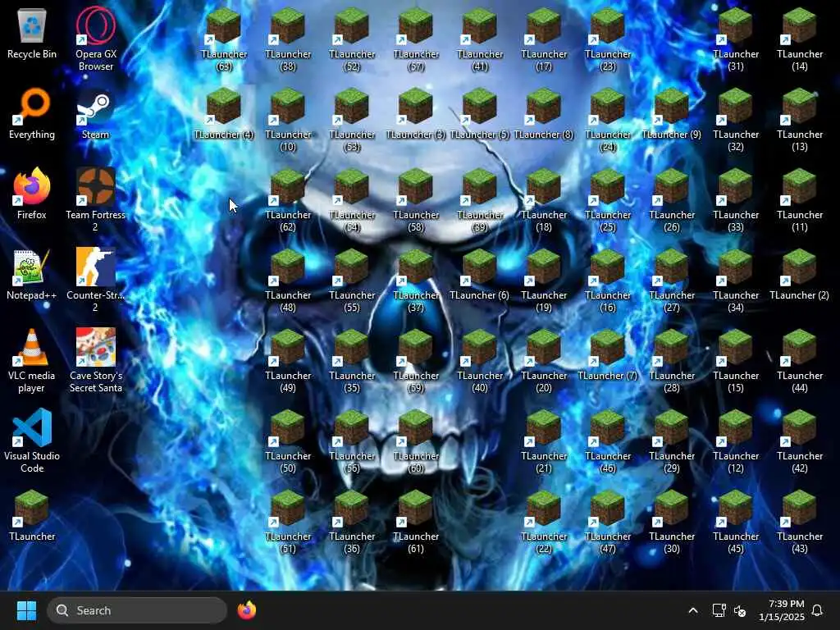The width and height of the screenshot is (840, 630).
Task: Select the TLauncher (9) shortcut
Action: pyautogui.click(x=671, y=114)
